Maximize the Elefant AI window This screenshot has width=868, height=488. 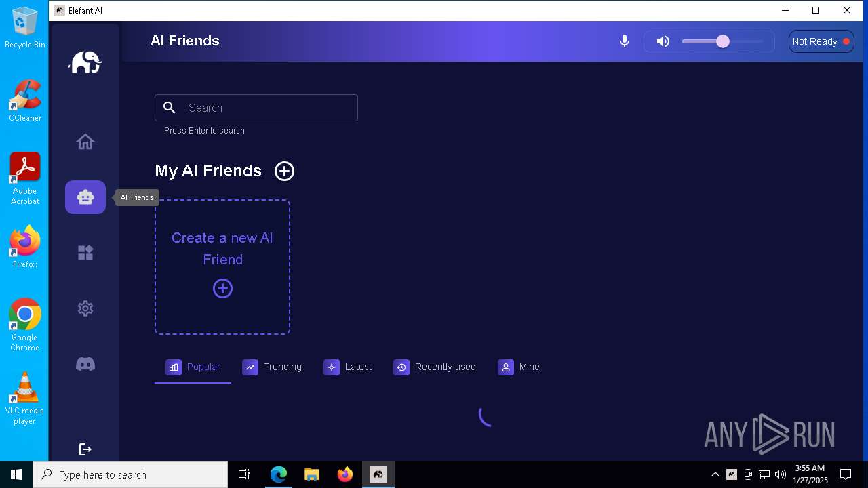click(816, 10)
